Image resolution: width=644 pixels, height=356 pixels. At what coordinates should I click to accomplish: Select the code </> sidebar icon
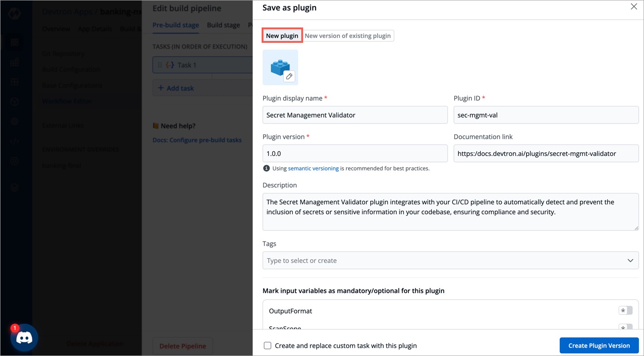[x=14, y=142]
